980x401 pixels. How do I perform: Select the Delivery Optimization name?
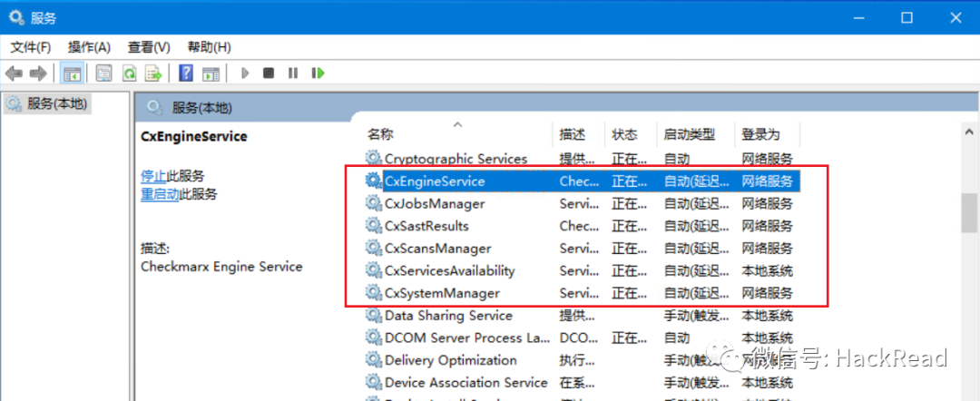451,361
